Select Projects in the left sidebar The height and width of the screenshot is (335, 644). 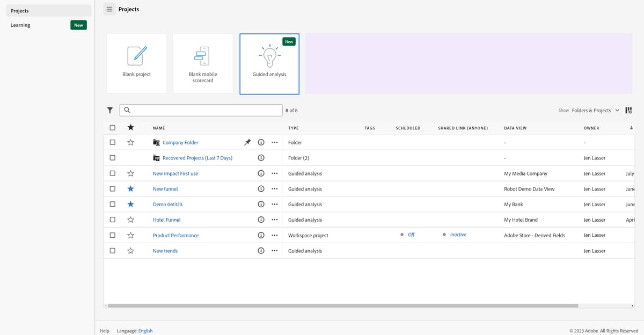(x=20, y=10)
